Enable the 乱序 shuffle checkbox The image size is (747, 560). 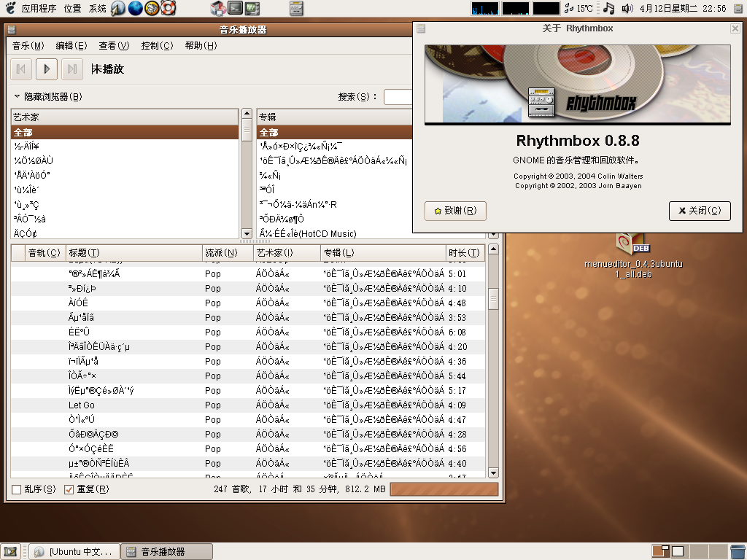tap(17, 489)
